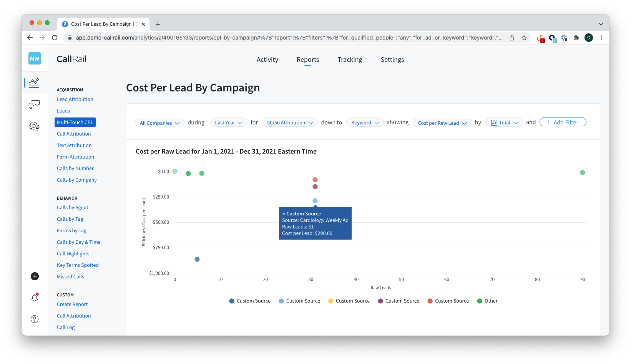The height and width of the screenshot is (364, 631).
Task: Open the Form Attribution report
Action: pos(75,157)
